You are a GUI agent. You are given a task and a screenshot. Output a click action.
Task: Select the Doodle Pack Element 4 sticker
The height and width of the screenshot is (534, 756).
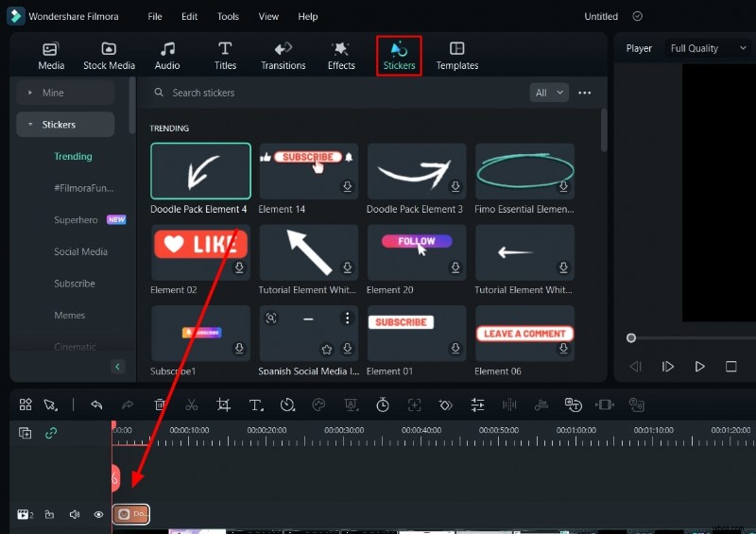tap(200, 171)
